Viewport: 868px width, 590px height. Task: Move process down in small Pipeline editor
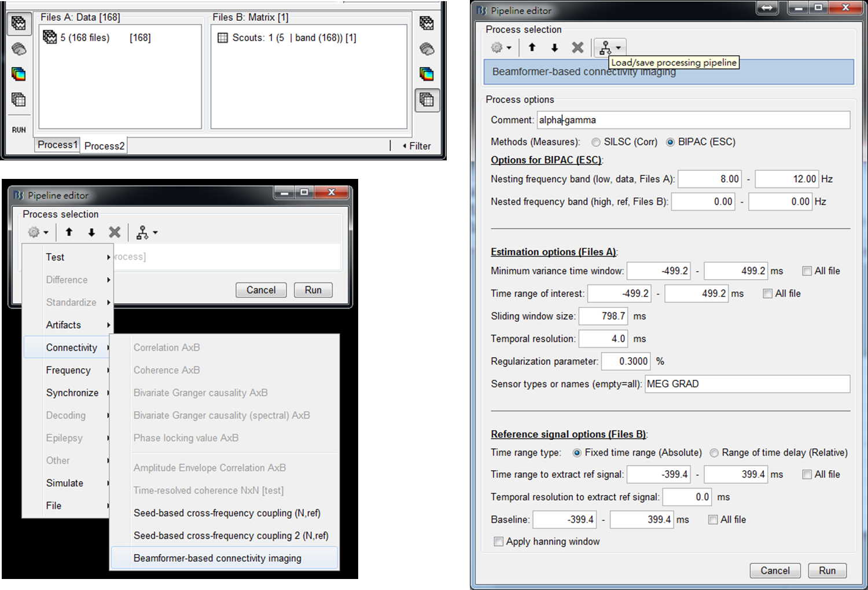91,232
